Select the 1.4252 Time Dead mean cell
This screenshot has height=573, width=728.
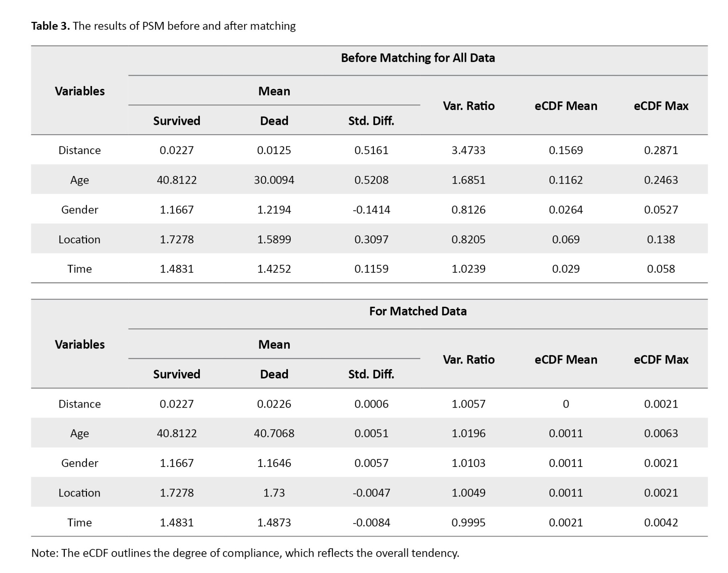tap(274, 269)
